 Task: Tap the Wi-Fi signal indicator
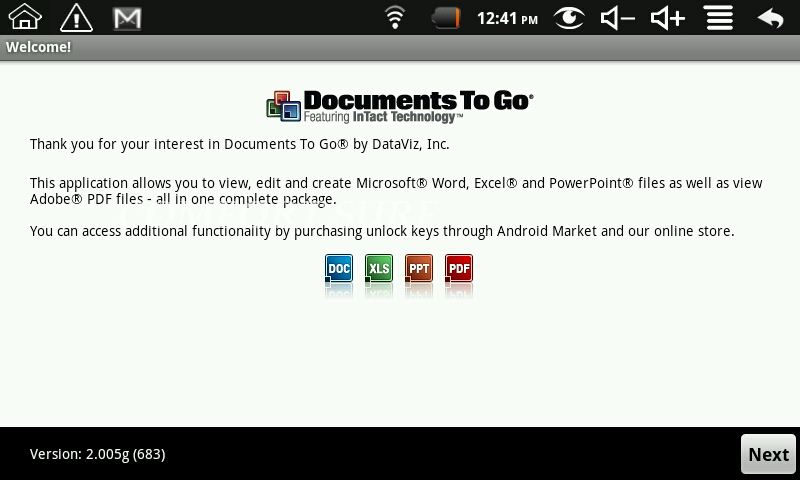pos(396,17)
